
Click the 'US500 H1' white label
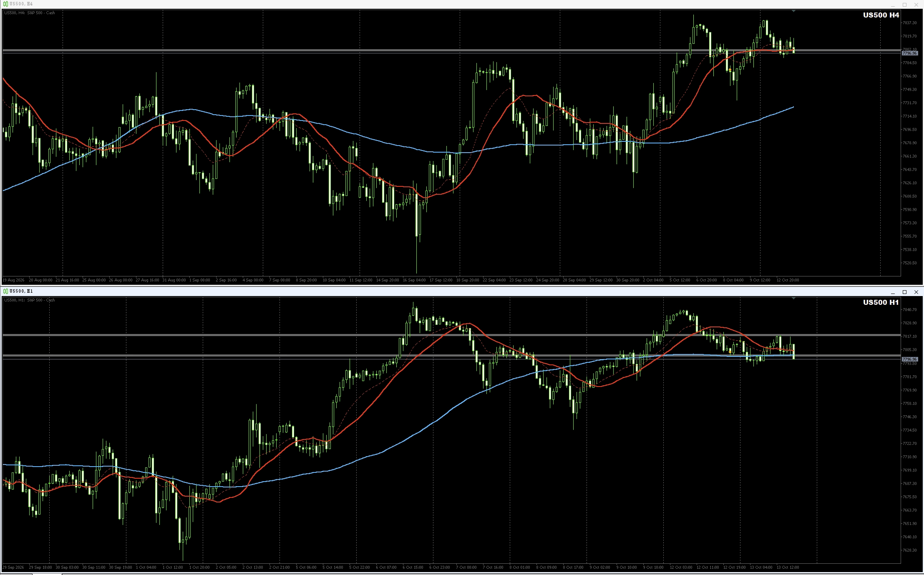(x=881, y=302)
